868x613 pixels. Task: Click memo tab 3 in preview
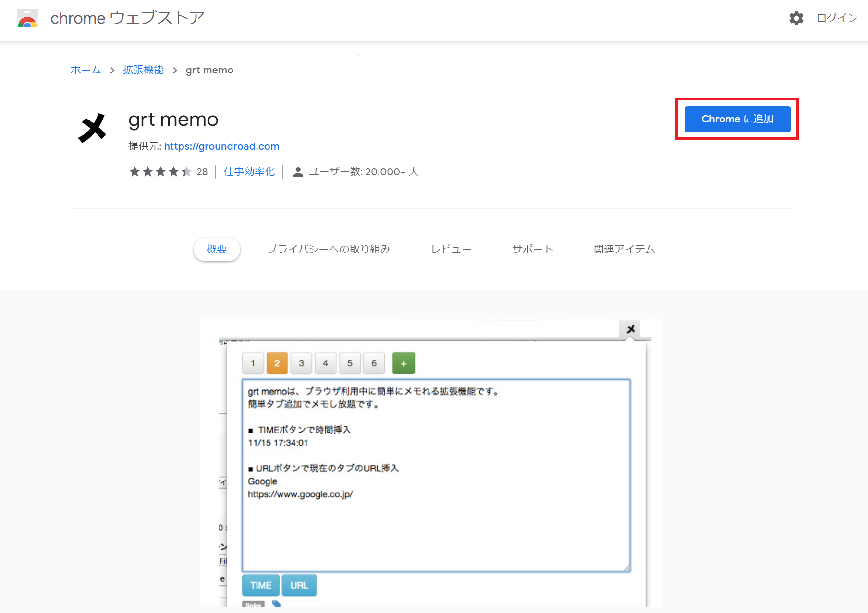(301, 363)
